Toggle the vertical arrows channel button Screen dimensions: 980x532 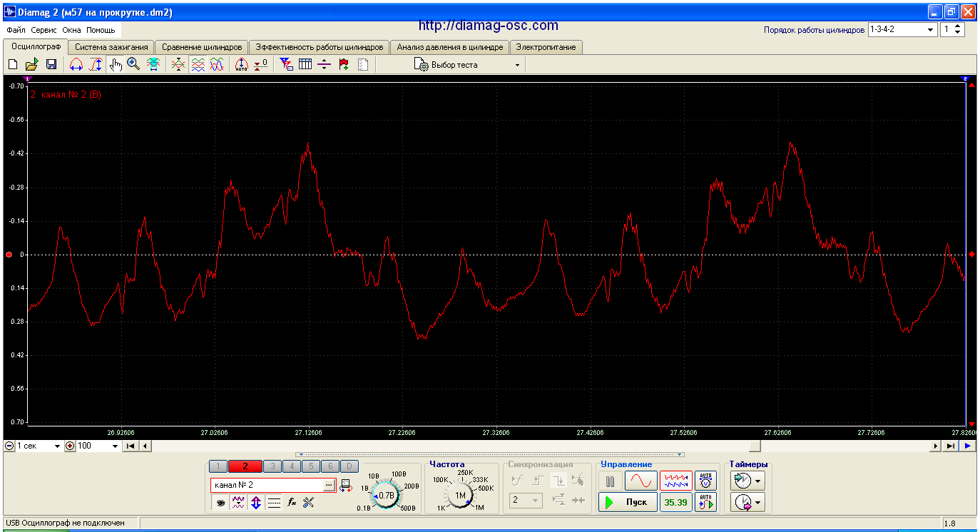tap(255, 502)
